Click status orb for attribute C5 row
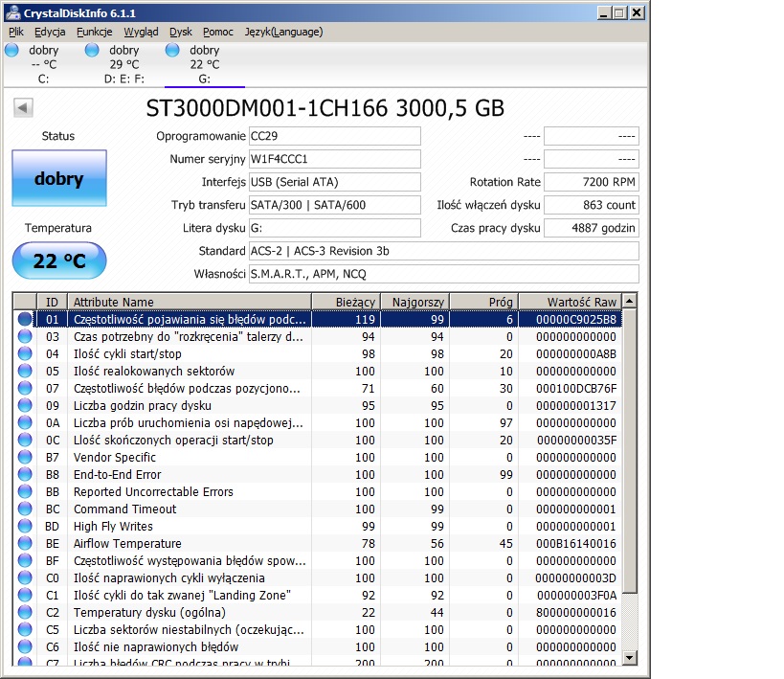The width and height of the screenshot is (784, 679). tap(25, 629)
